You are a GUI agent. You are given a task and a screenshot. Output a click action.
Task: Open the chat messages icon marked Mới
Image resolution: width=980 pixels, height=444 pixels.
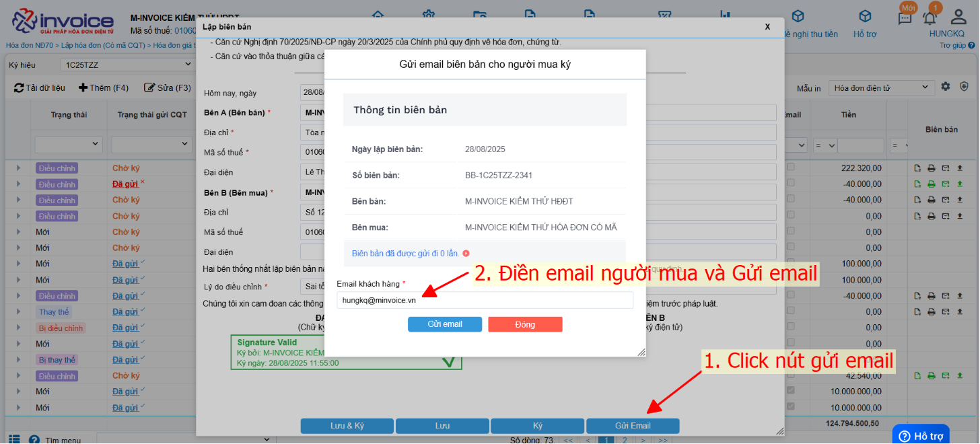(905, 18)
